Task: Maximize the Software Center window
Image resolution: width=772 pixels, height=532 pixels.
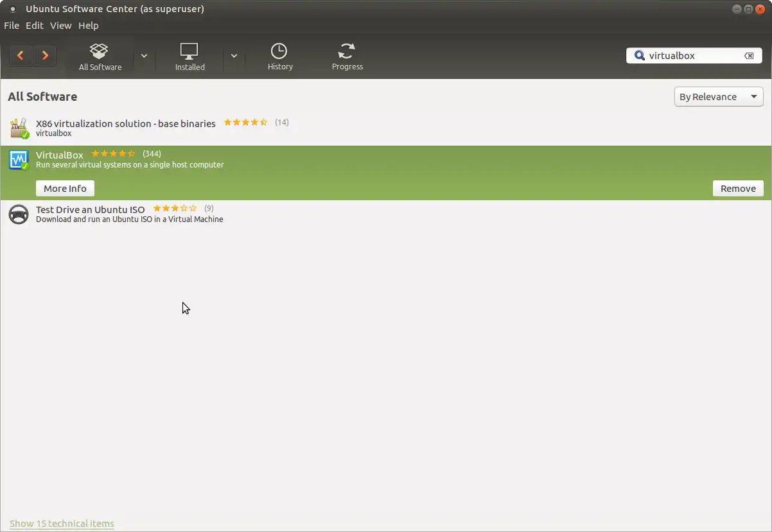Action: [x=748, y=9]
